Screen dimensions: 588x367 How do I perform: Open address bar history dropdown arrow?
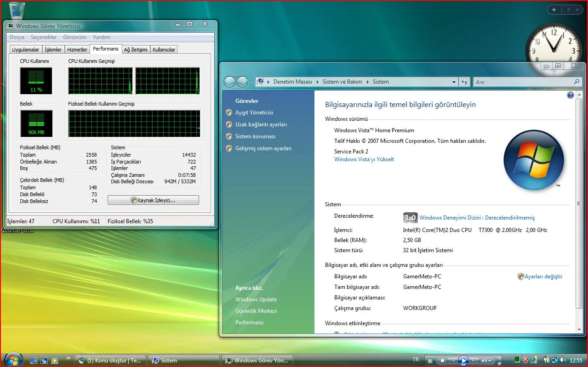454,82
